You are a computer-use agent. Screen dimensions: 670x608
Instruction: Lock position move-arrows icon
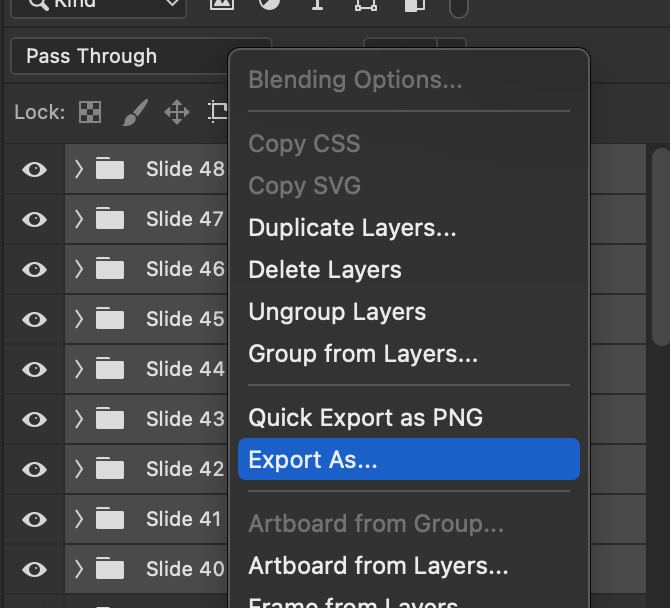(177, 112)
